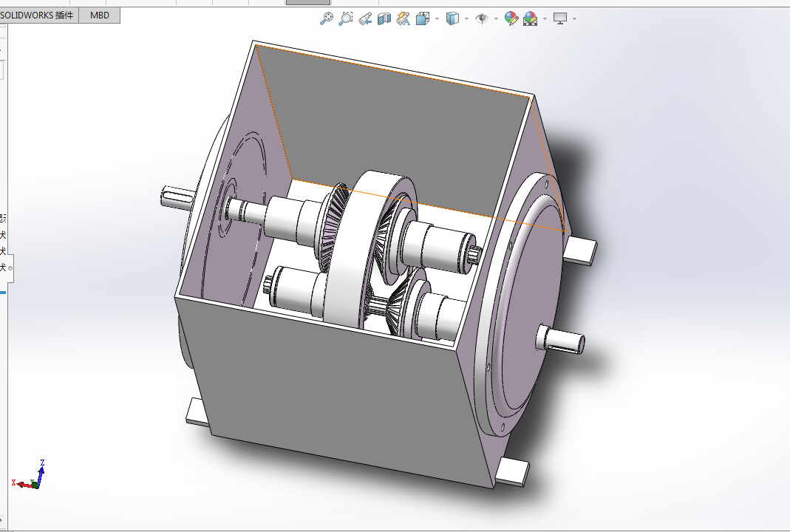Select the front-left mounting foot
790x532 pixels.
(196, 411)
